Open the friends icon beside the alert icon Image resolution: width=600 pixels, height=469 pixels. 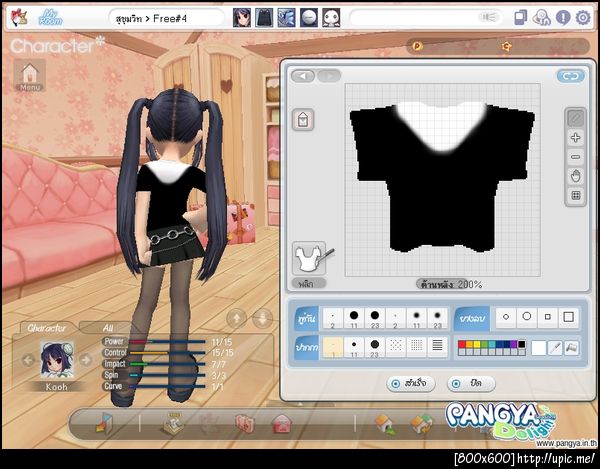pos(541,18)
